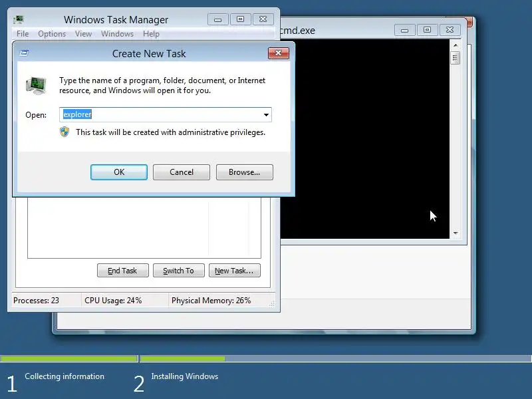Maximize the cmd.exe window
Image resolution: width=532 pixels, height=399 pixels.
(427, 30)
